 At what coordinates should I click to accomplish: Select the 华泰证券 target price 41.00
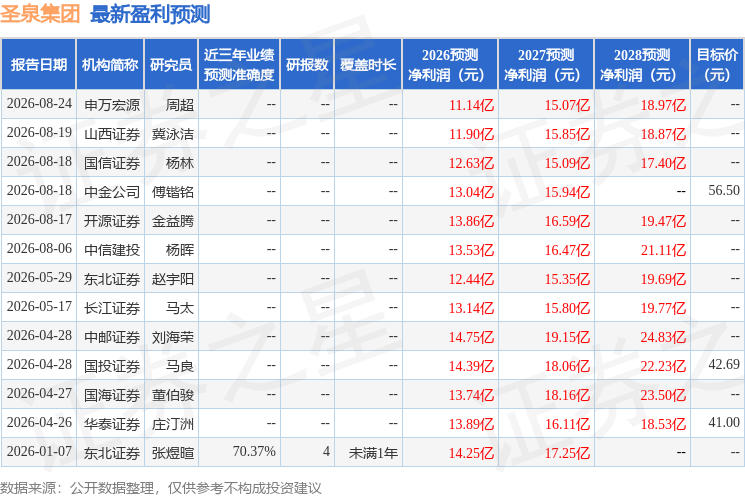click(x=724, y=422)
